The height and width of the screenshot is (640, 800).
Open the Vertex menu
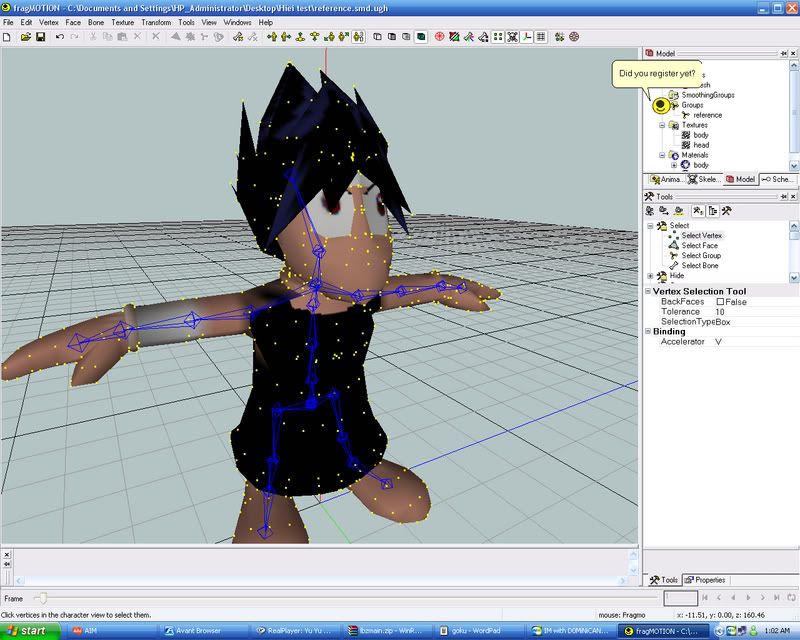tap(48, 22)
